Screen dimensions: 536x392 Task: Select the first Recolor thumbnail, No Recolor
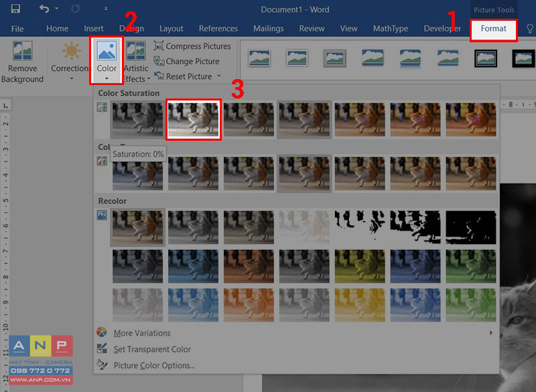point(138,227)
